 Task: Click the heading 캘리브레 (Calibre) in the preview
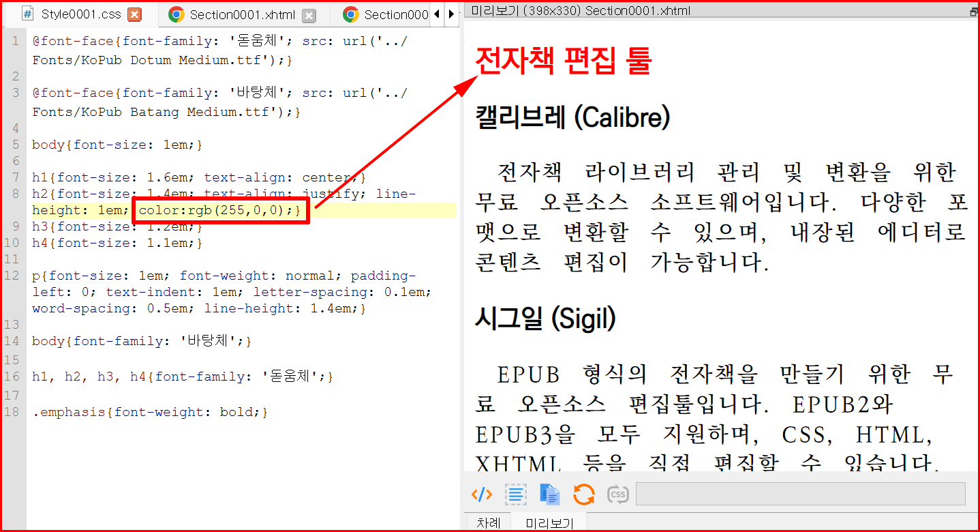[x=572, y=118]
